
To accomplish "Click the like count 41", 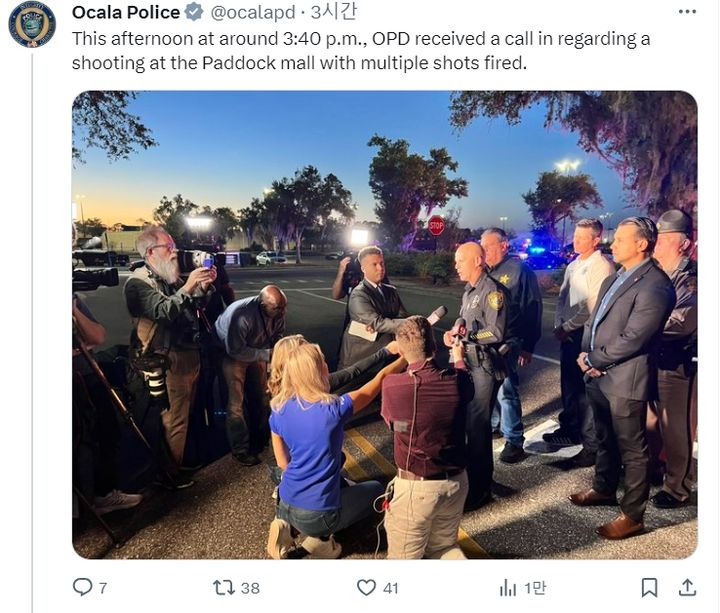I will pyautogui.click(x=390, y=588).
